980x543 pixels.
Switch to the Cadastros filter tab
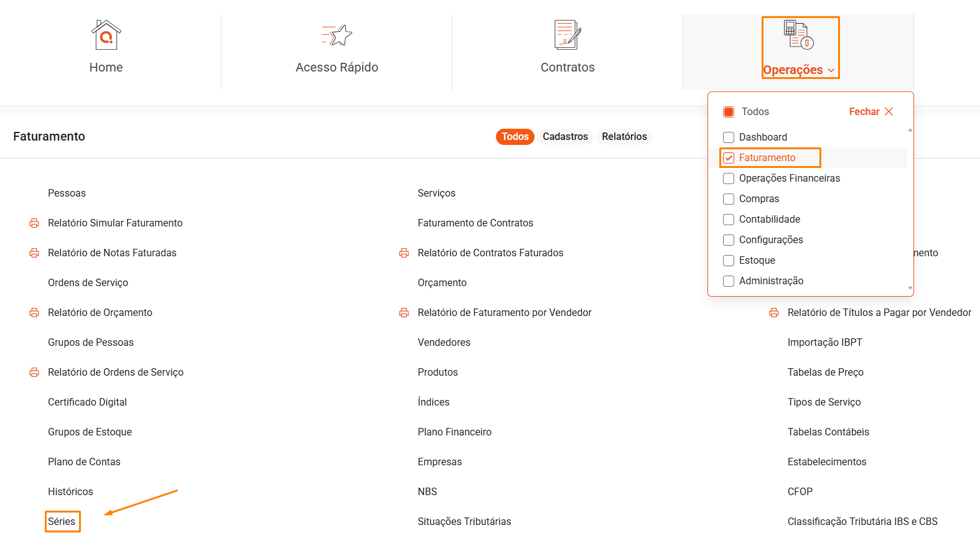[565, 137]
